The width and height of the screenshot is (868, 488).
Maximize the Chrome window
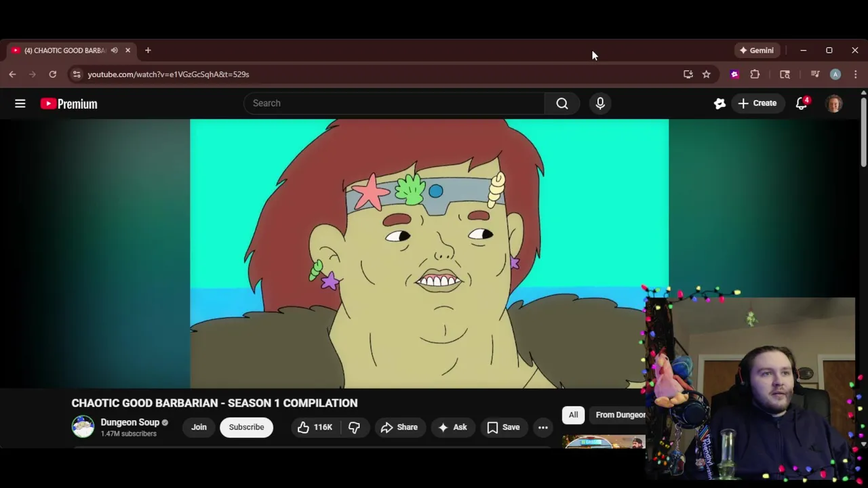click(x=829, y=50)
